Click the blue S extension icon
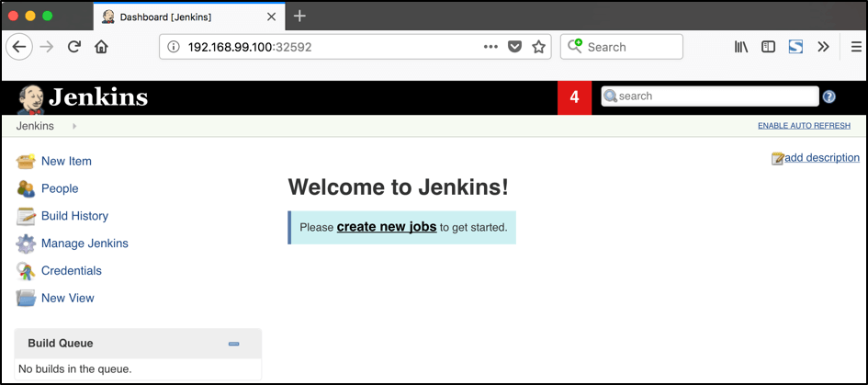This screenshot has width=868, height=385. [x=795, y=47]
